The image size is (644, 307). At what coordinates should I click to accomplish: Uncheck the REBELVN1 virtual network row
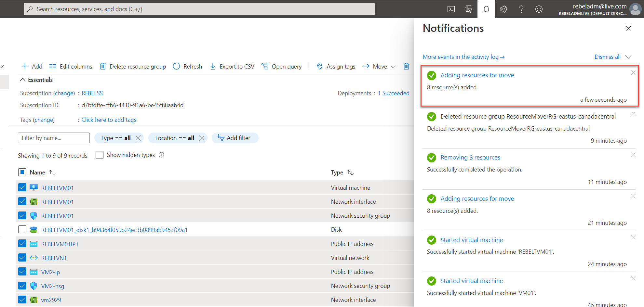point(22,257)
